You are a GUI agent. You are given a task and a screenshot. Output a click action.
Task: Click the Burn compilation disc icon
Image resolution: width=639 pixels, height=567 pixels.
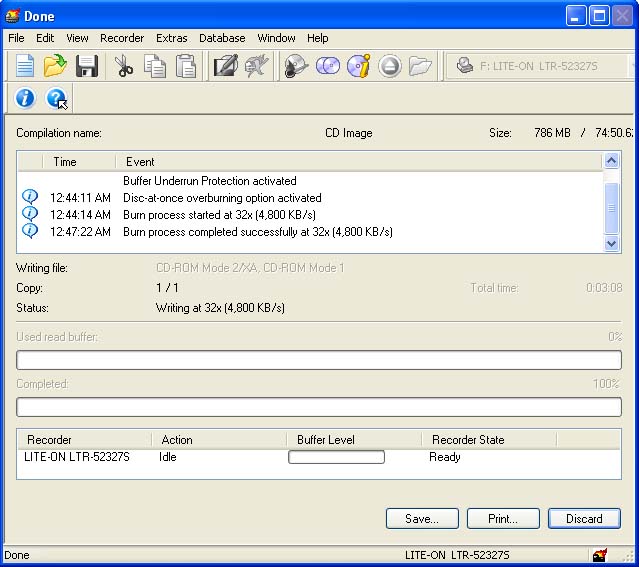coord(296,66)
